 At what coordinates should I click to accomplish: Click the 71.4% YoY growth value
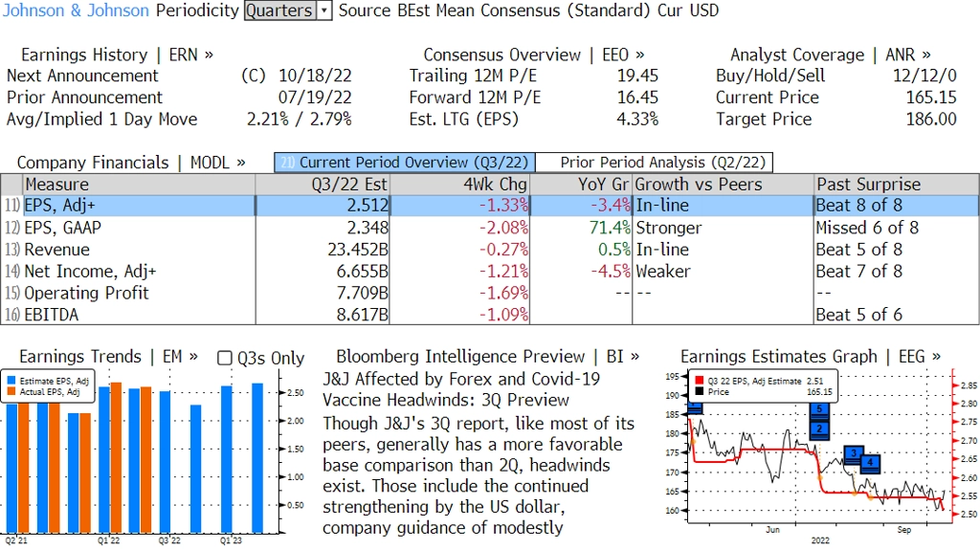610,228
